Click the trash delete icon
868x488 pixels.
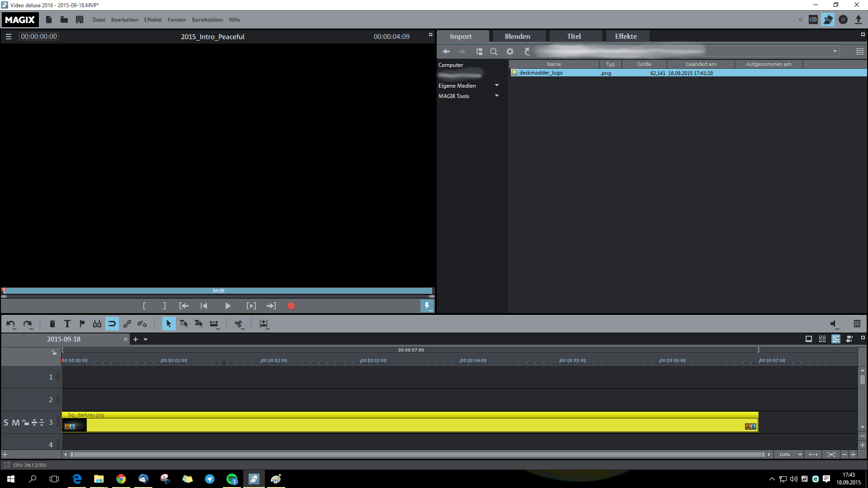coord(52,324)
